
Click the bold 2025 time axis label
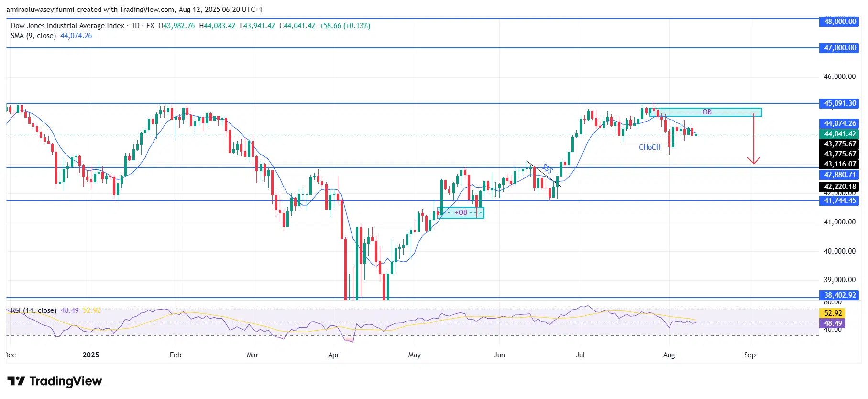click(x=91, y=355)
